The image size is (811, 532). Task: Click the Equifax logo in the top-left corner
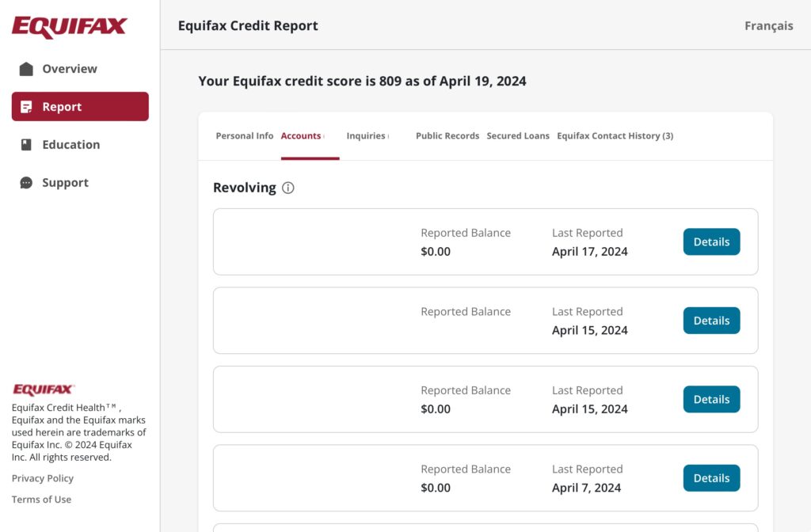70,27
